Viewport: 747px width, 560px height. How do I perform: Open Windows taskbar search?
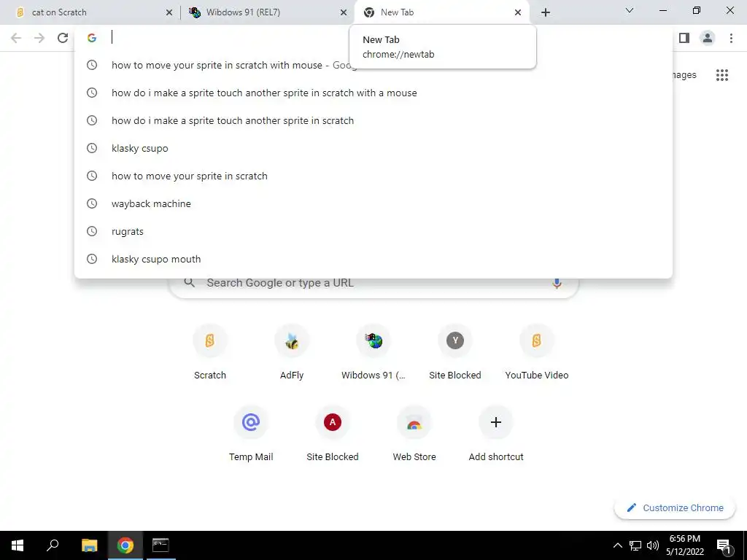53,545
